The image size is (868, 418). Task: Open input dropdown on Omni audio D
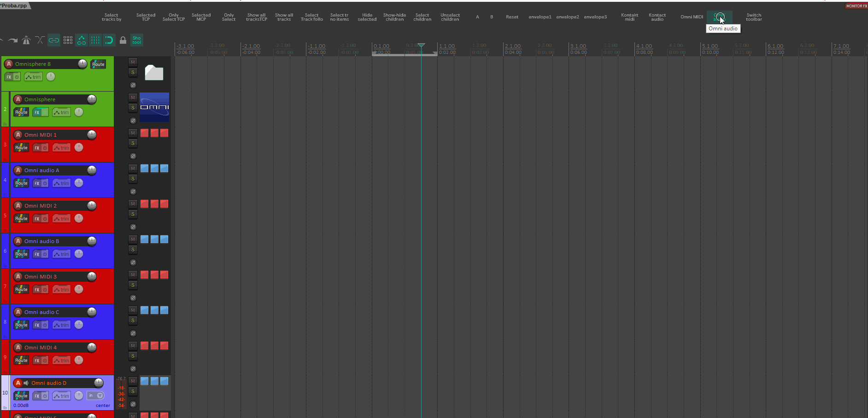[x=96, y=395]
